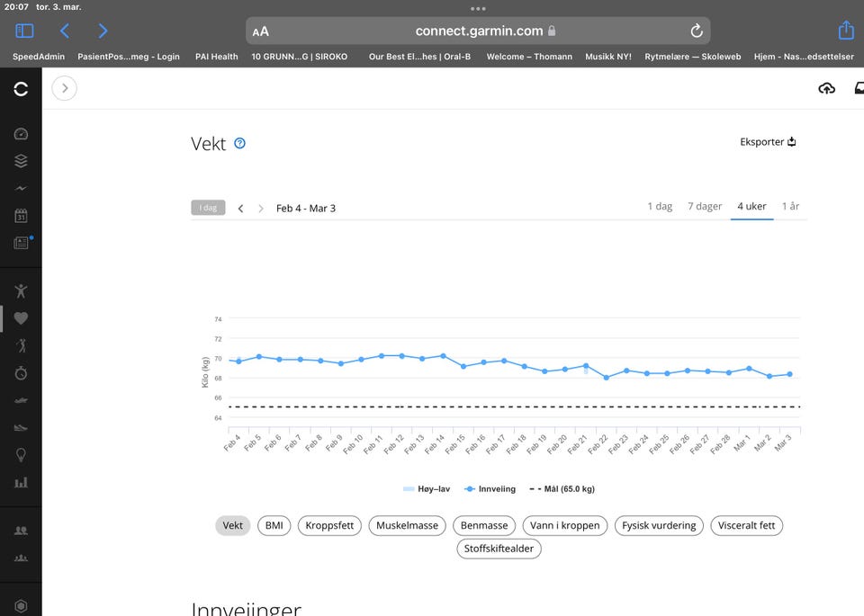The height and width of the screenshot is (616, 864).
Task: Open the lightbulb insights icon
Action: pyautogui.click(x=21, y=455)
